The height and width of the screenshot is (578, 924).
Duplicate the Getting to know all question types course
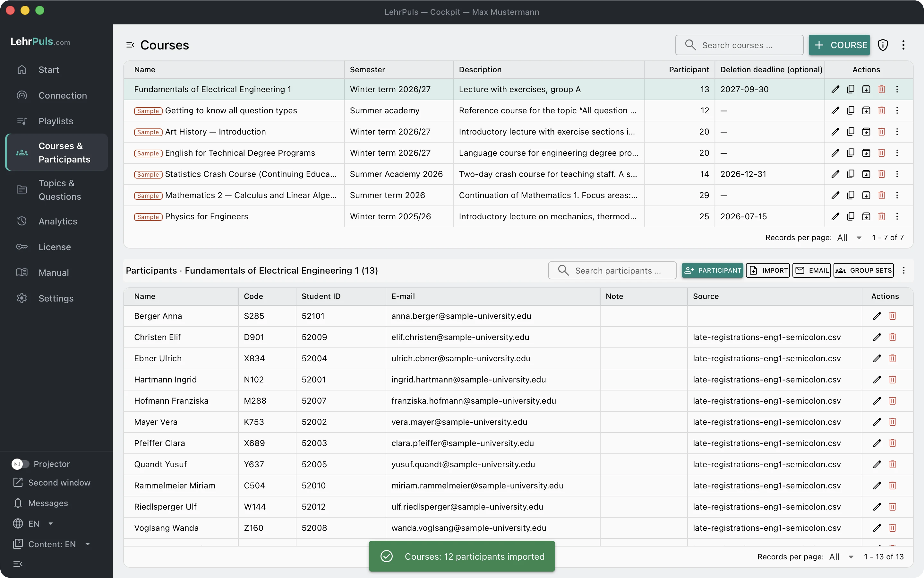tap(850, 110)
